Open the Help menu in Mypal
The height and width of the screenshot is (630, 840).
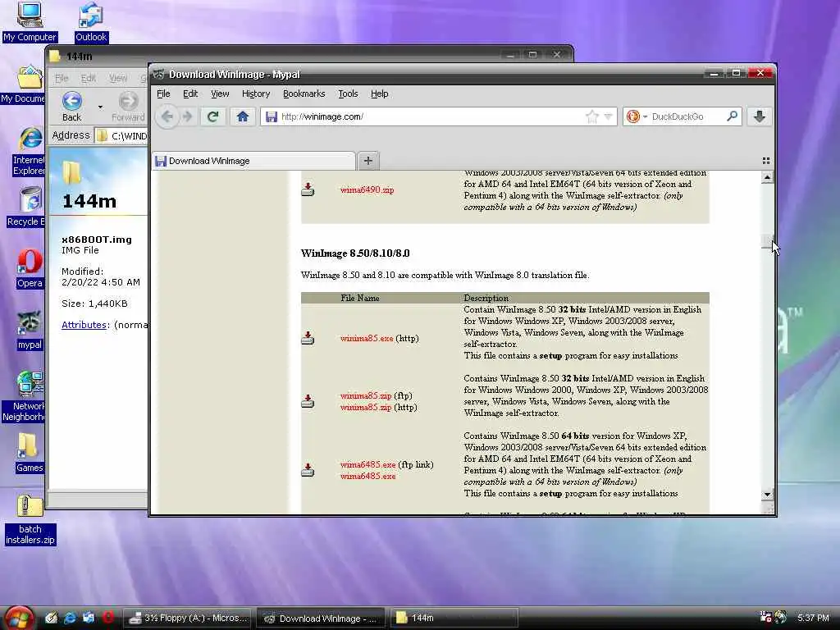click(x=379, y=94)
